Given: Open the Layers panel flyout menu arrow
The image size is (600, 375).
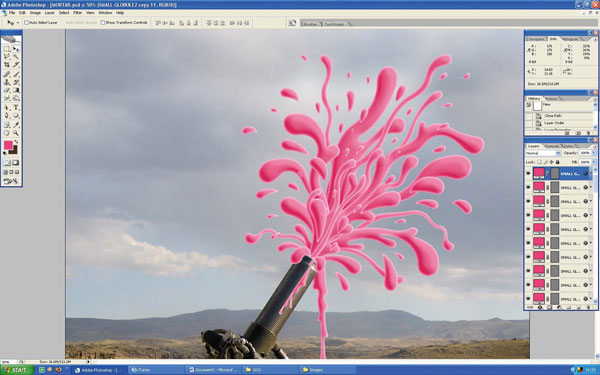Looking at the screenshot, I should 595,147.
